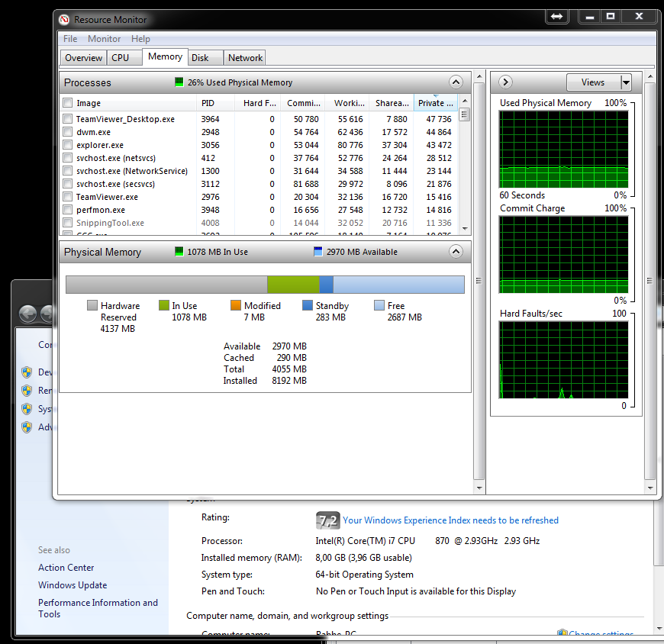Viewport: 664px width, 644px height.
Task: Sort by the PID column header
Action: pyautogui.click(x=215, y=103)
